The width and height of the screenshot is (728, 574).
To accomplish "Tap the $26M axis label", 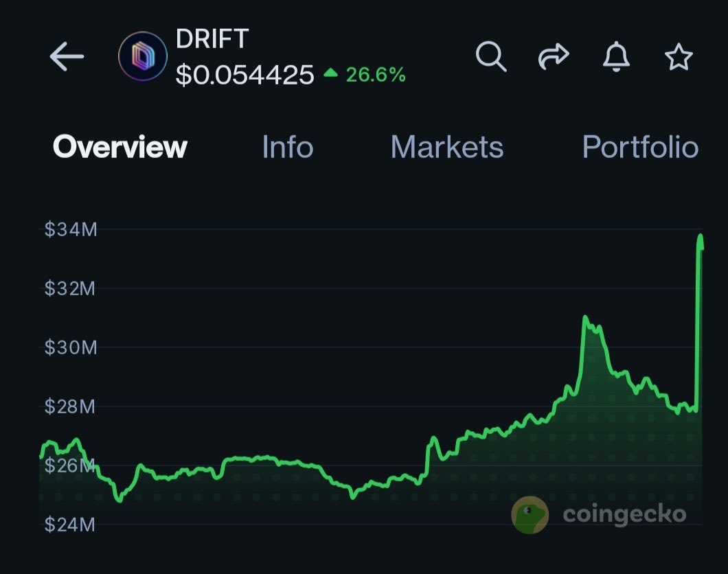I will [x=69, y=466].
